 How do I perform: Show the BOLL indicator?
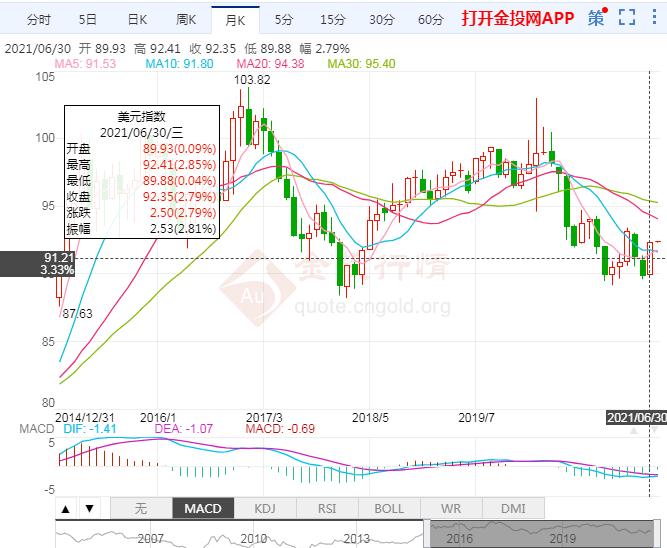coord(389,508)
